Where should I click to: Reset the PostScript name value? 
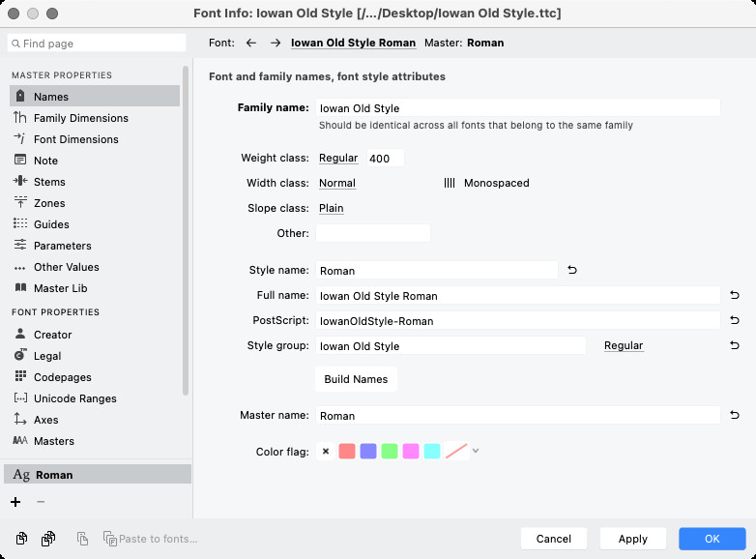click(x=735, y=320)
